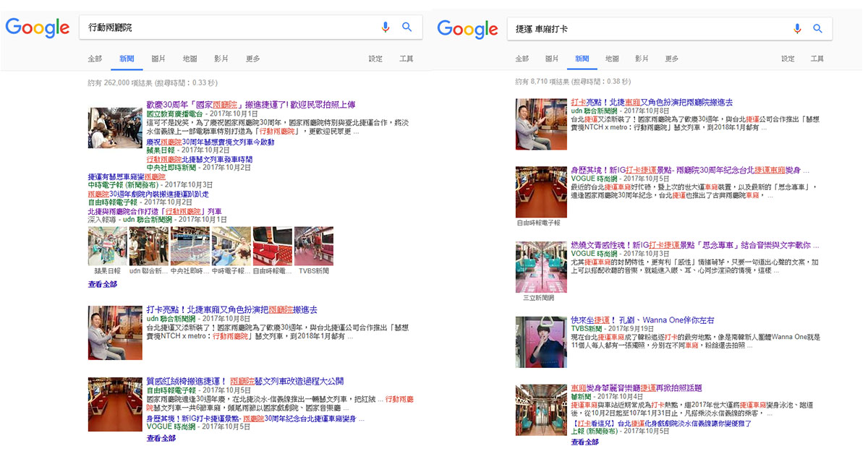This screenshot has width=868, height=454.
Task: Select the 新聞 tab in right window
Action: (582, 59)
